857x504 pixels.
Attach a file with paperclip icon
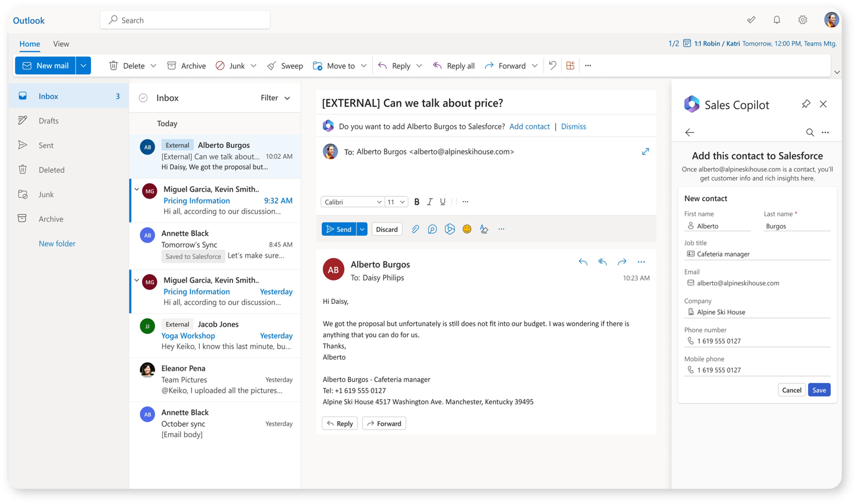tap(415, 229)
